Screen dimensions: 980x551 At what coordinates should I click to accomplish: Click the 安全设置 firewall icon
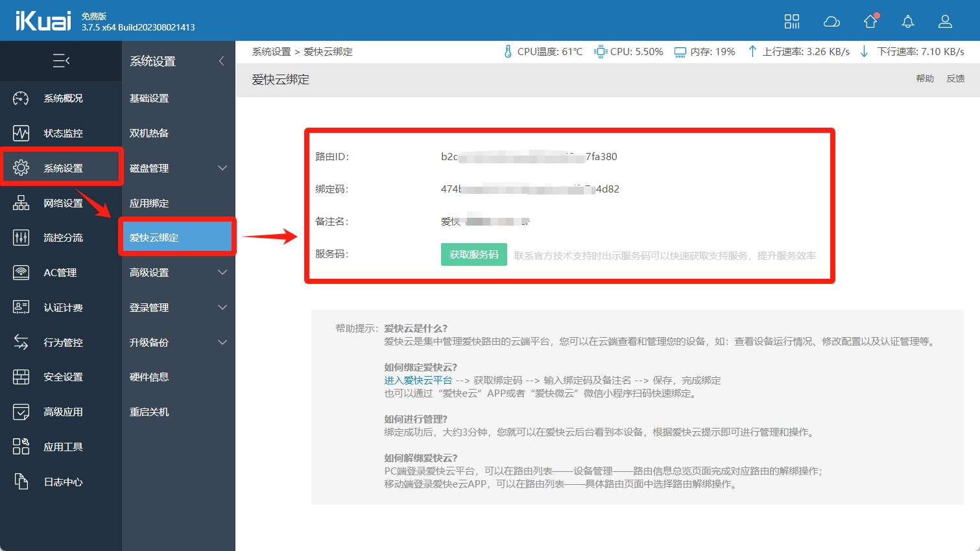(x=21, y=377)
